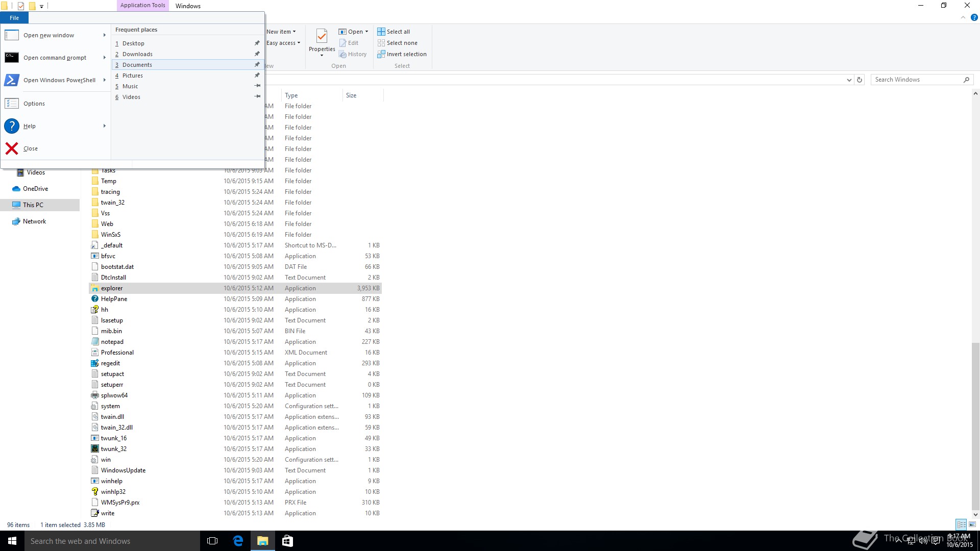This screenshot has width=980, height=551.
Task: Click the red X Close icon
Action: (x=12, y=148)
